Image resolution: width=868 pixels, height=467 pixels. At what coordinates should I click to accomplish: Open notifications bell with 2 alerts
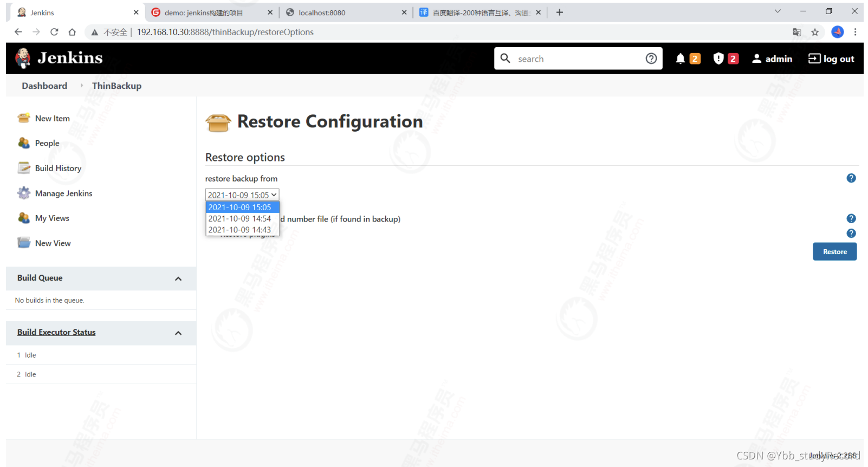[688, 59]
